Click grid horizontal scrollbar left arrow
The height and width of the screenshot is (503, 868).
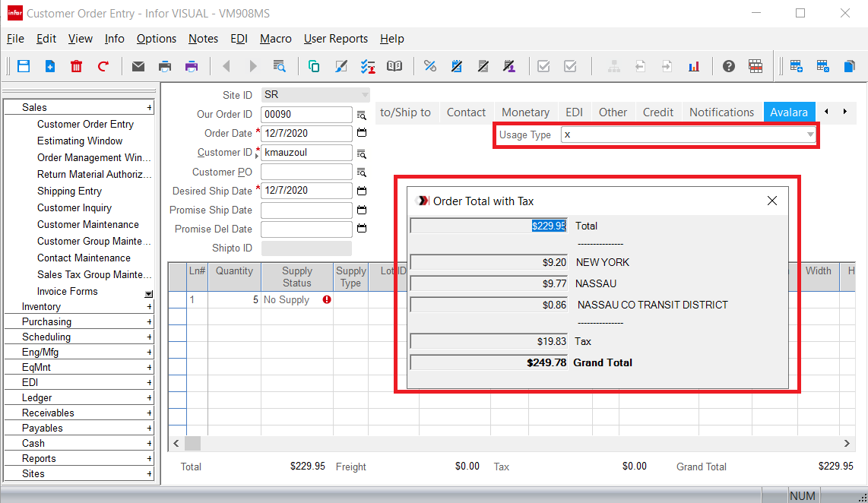point(176,443)
